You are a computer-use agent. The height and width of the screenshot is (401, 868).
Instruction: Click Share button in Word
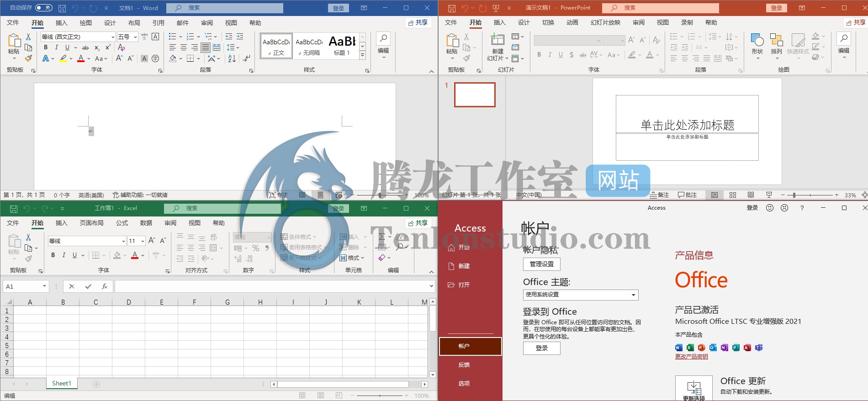coord(418,23)
